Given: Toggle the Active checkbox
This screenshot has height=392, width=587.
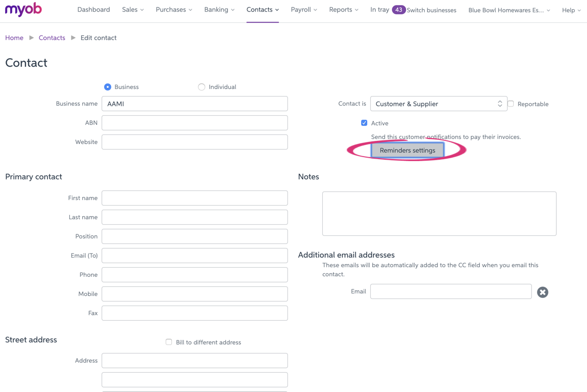Looking at the screenshot, I should pyautogui.click(x=364, y=123).
